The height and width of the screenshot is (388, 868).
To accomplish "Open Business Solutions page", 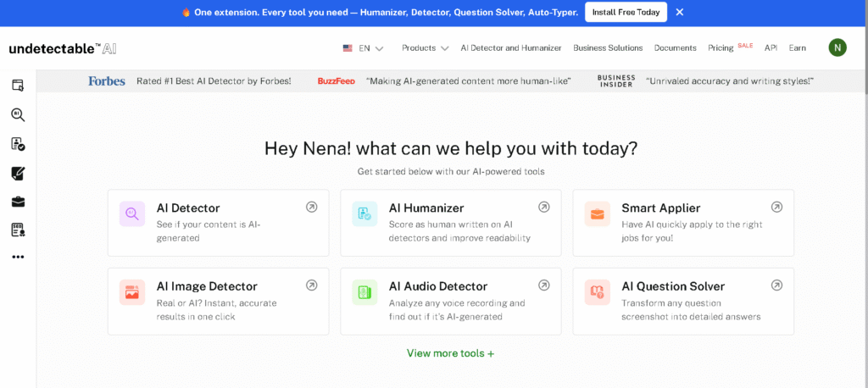I will (x=608, y=48).
